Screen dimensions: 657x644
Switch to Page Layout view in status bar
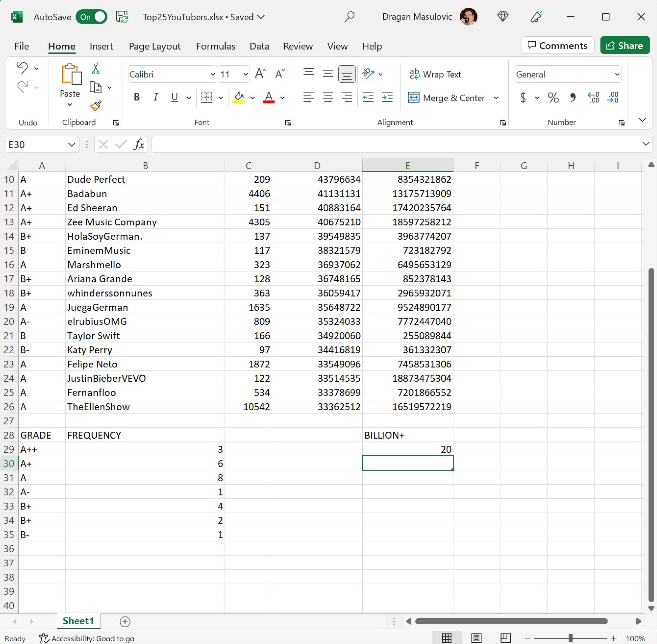[x=476, y=638]
